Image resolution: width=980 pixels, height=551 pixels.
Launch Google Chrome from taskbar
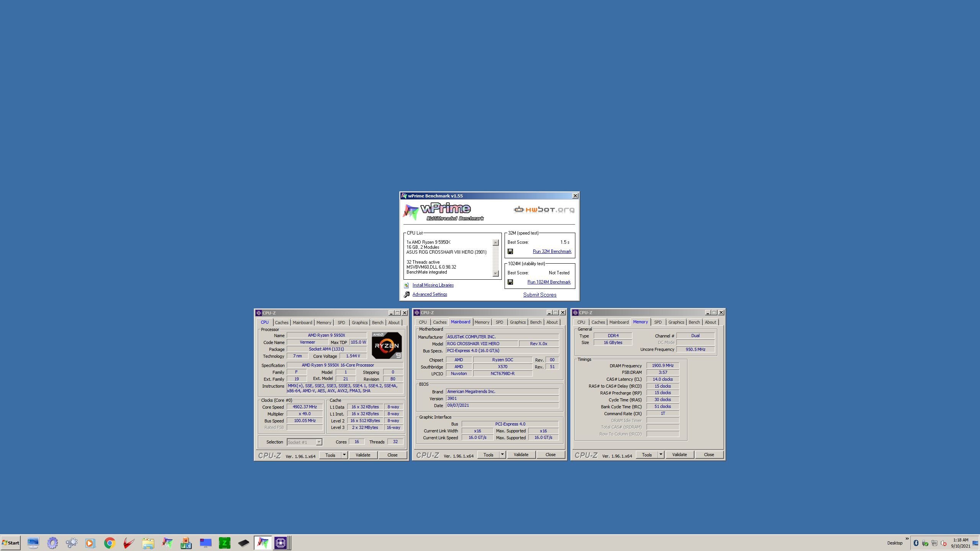click(109, 543)
